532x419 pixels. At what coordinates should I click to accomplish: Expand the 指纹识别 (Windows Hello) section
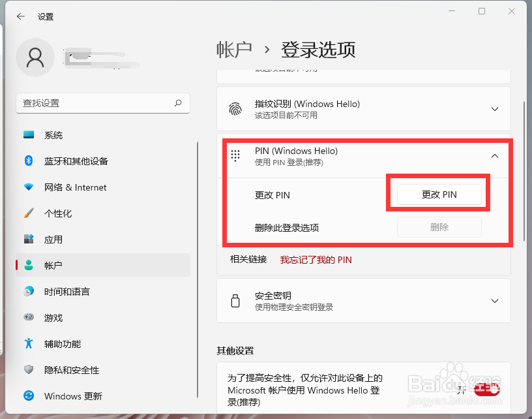click(x=495, y=109)
